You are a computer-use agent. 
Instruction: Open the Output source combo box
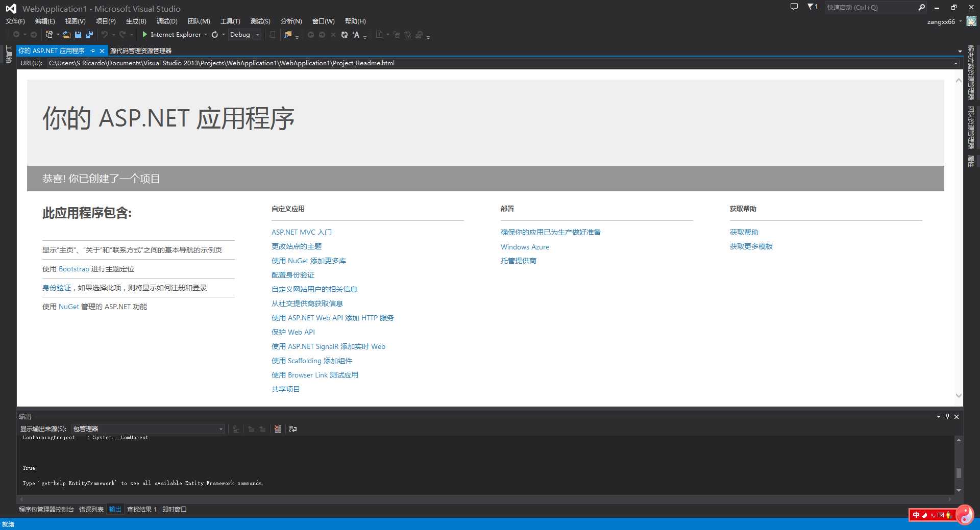click(148, 429)
